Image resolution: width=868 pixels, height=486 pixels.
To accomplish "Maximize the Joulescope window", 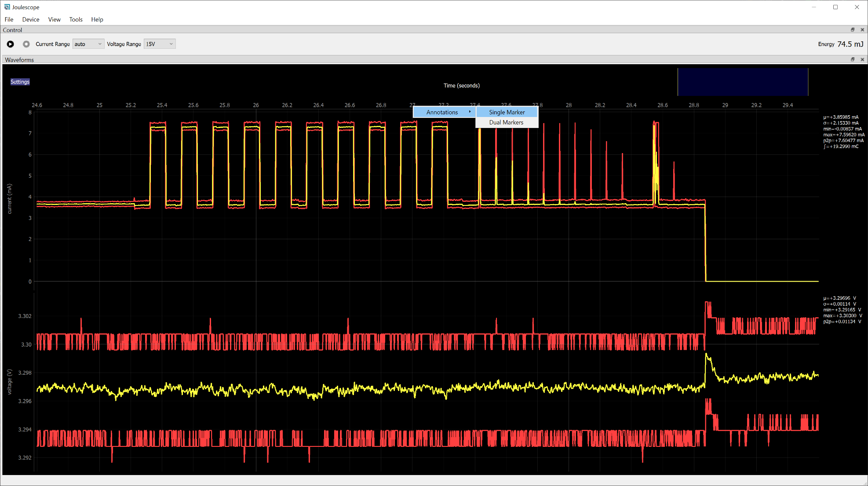I will click(835, 7).
